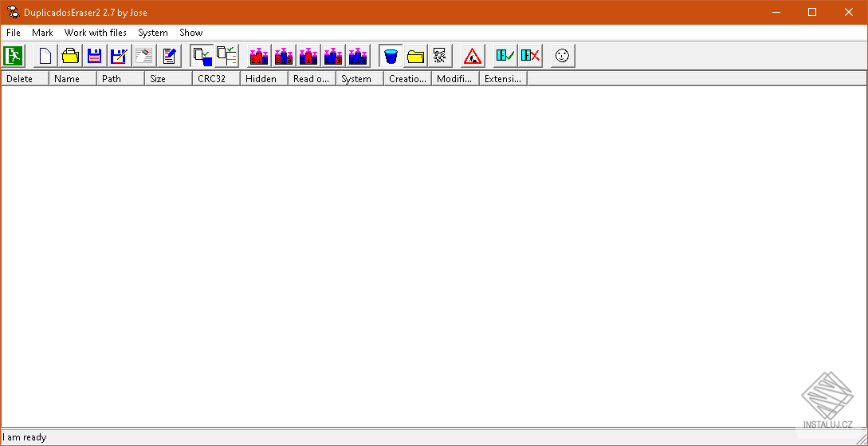Save list with floppy disk icon
This screenshot has width=868, height=446.
[95, 56]
